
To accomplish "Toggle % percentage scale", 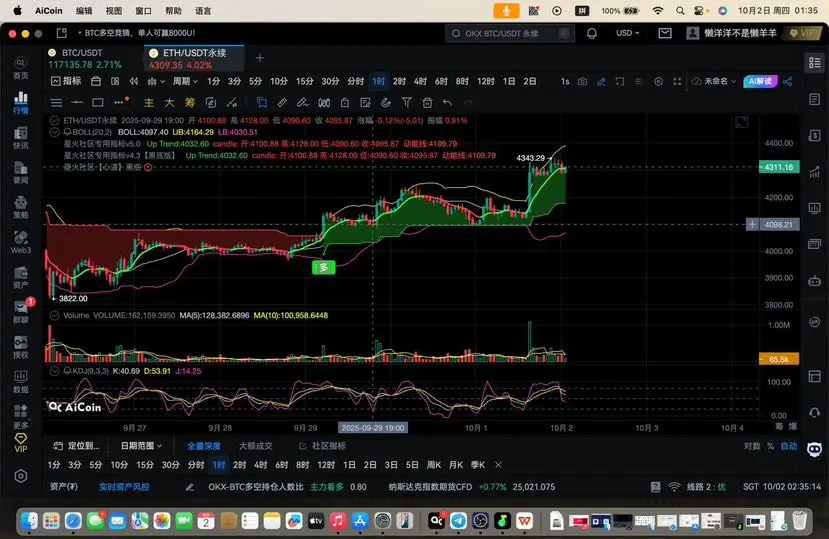I will tap(771, 446).
